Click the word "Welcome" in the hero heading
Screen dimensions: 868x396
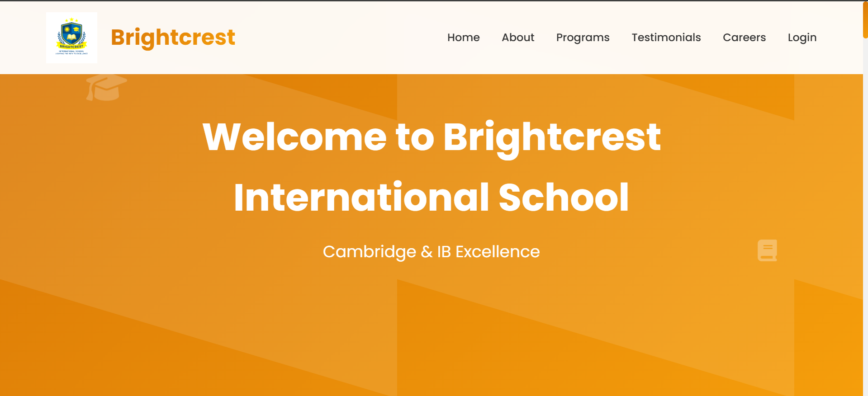click(294, 137)
